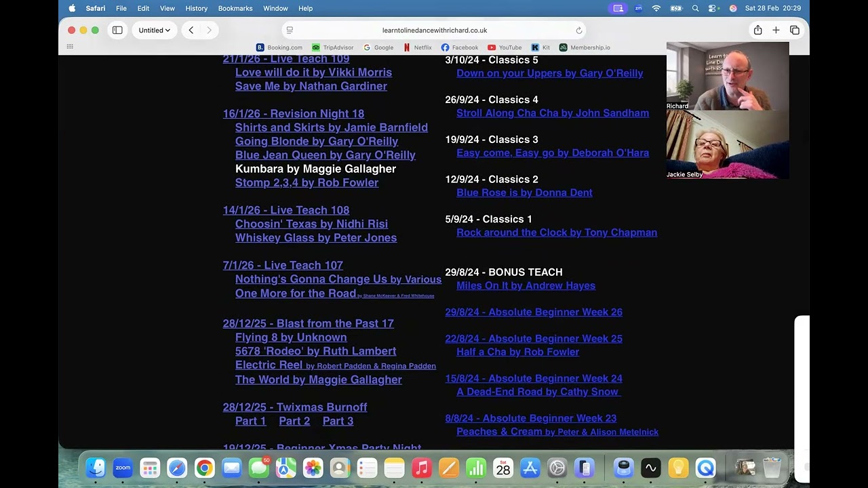Screen dimensions: 868x488
Task: Click the Siri icon in menu bar
Action: [733, 8]
